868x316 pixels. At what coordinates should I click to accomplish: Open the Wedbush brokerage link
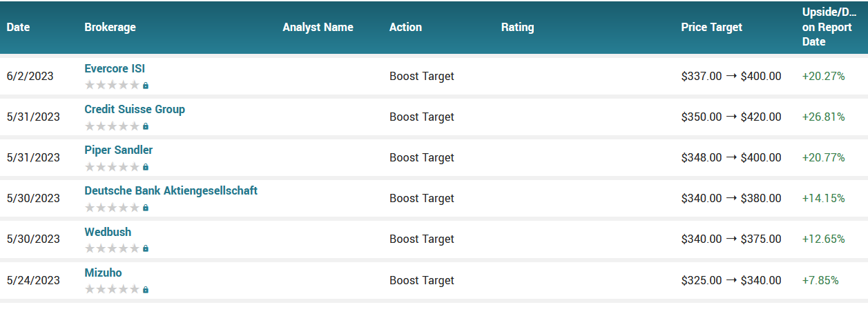tap(108, 232)
